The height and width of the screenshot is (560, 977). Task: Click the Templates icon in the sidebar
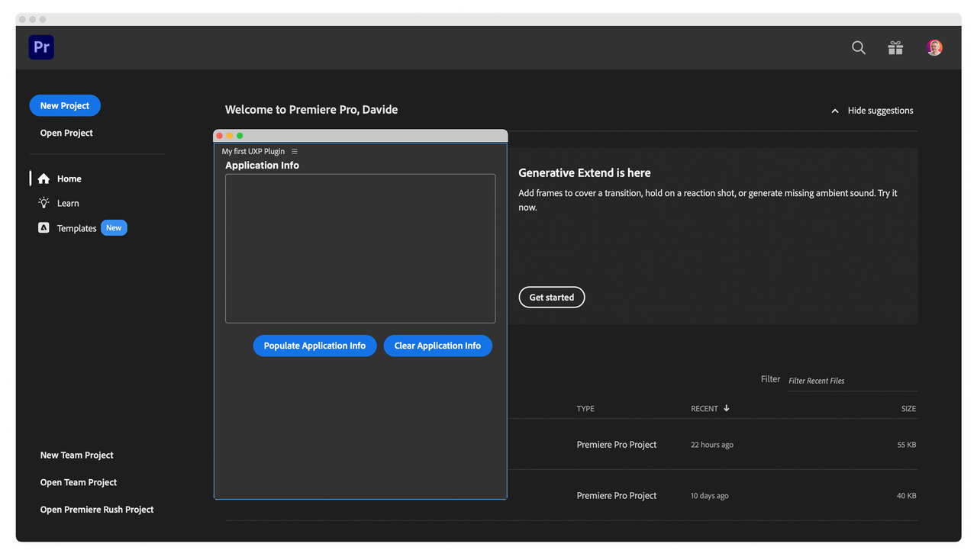44,227
